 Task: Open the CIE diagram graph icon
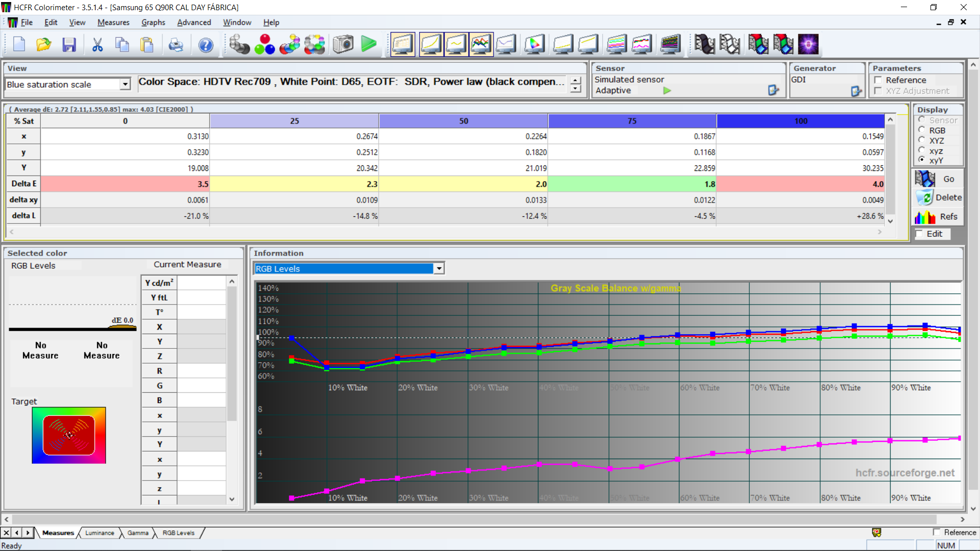tap(534, 45)
